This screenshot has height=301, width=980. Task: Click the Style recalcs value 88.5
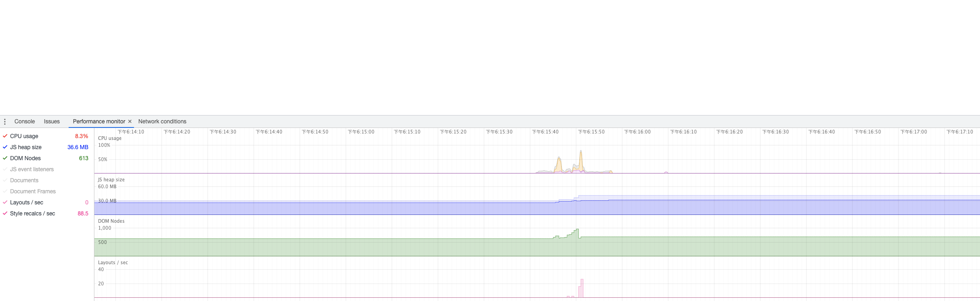(x=83, y=214)
